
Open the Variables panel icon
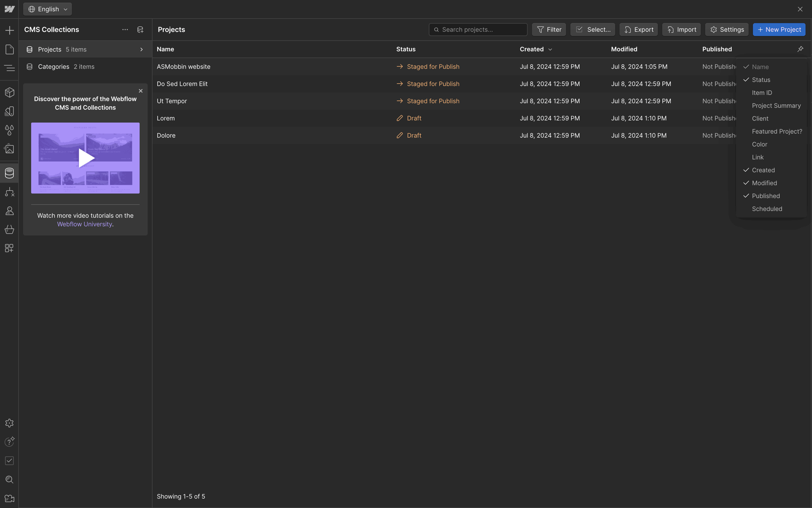tap(9, 111)
